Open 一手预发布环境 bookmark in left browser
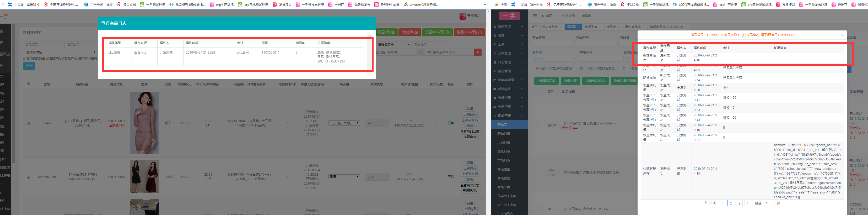 pyautogui.click(x=310, y=5)
